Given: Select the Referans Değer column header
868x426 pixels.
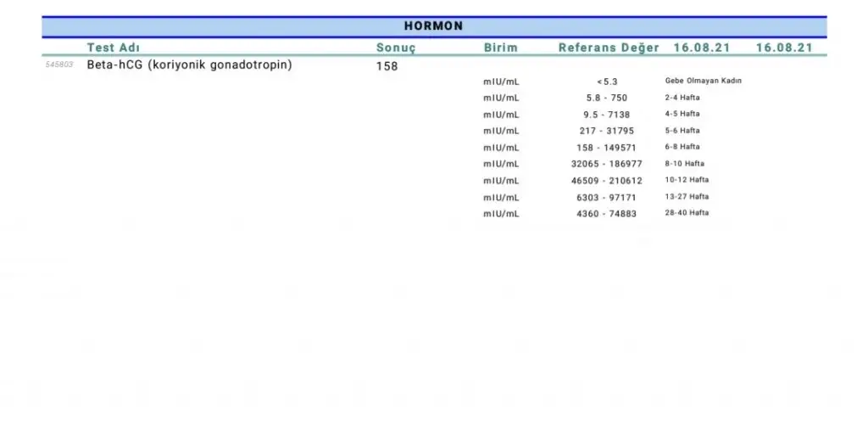Looking at the screenshot, I should point(608,48).
